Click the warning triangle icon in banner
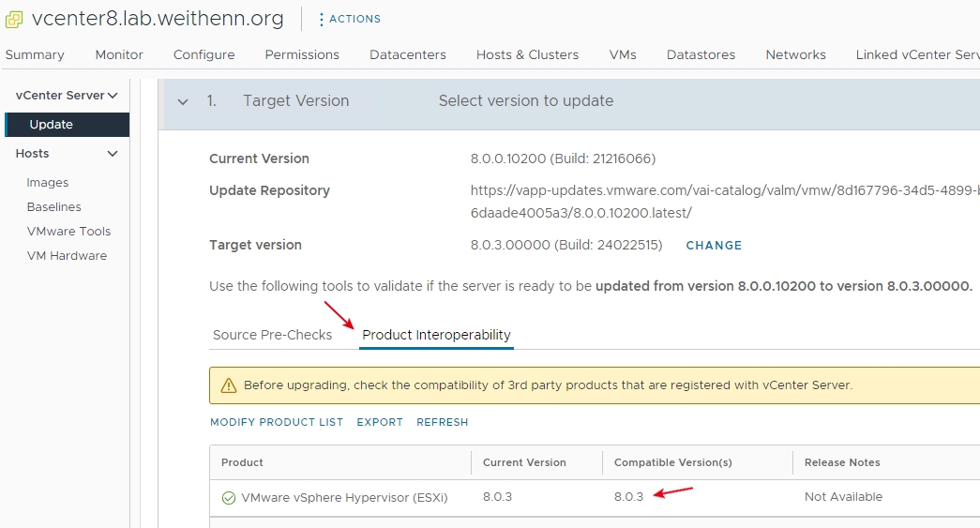This screenshot has width=980, height=528. pos(229,385)
